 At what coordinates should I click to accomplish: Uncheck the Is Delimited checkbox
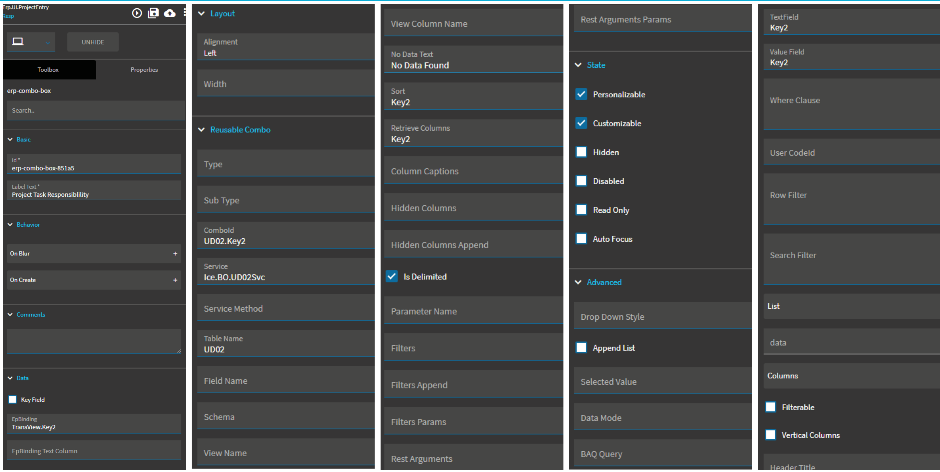click(392, 276)
